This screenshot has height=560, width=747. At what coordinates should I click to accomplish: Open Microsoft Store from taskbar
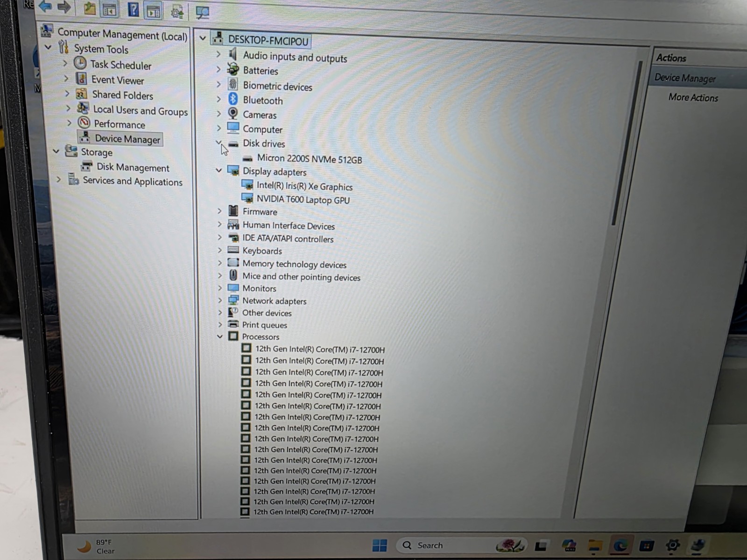(x=647, y=545)
